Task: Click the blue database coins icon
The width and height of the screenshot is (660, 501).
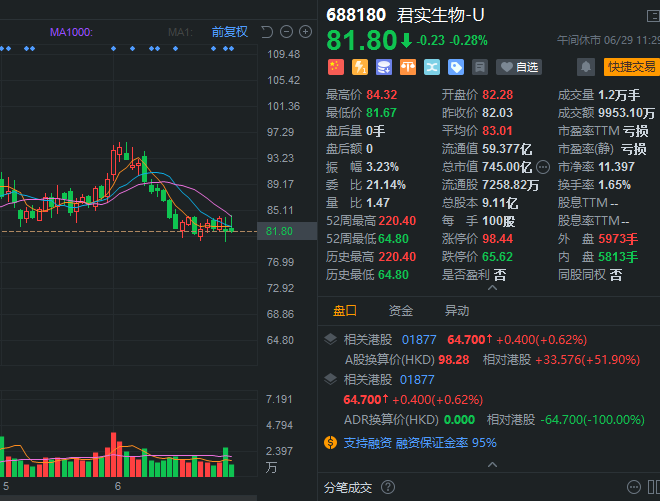Action: pyautogui.click(x=383, y=67)
